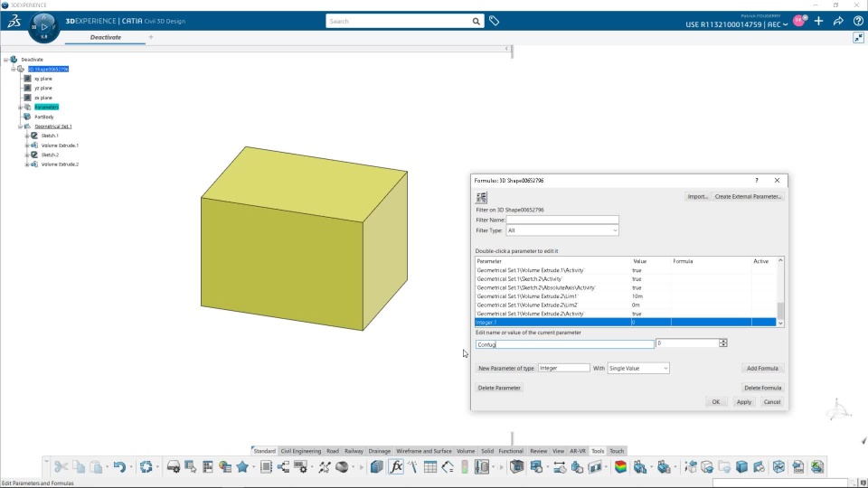Click the OK button in Formulas dialog
Screen dimensions: 868x488
pos(716,401)
